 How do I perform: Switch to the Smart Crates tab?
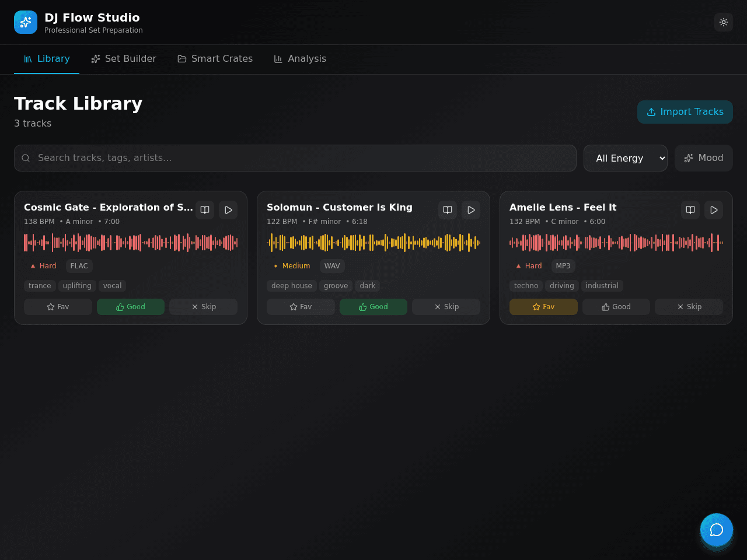pyautogui.click(x=215, y=59)
